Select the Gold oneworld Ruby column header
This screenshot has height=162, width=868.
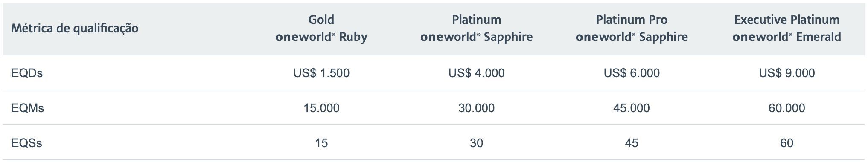321,28
